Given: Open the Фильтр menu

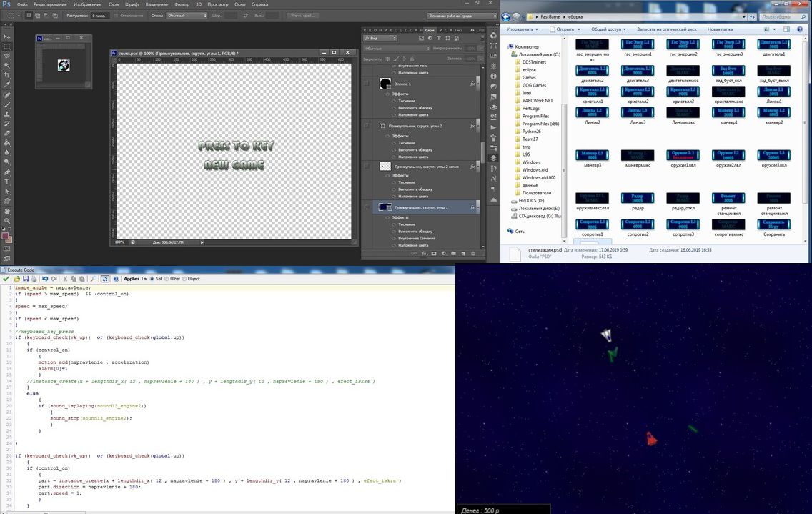Looking at the screenshot, I should click(182, 4).
